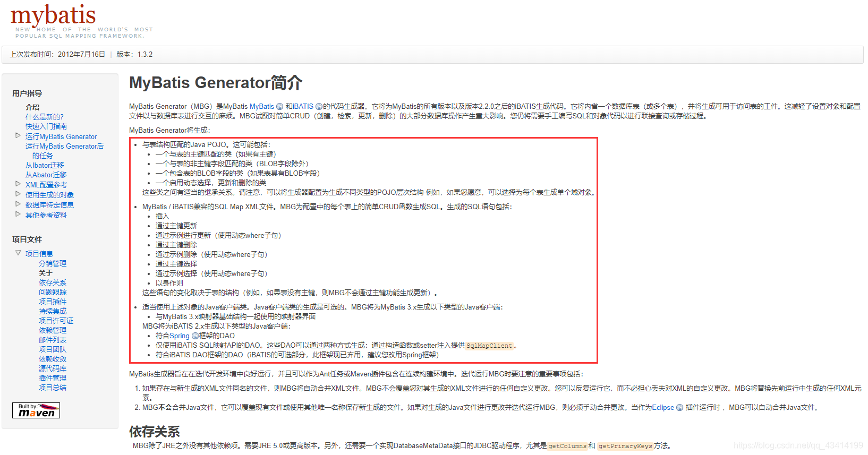The height and width of the screenshot is (455, 868).
Task: Expand the 数据库特定信息 tree arrow
Action: pyautogui.click(x=18, y=204)
